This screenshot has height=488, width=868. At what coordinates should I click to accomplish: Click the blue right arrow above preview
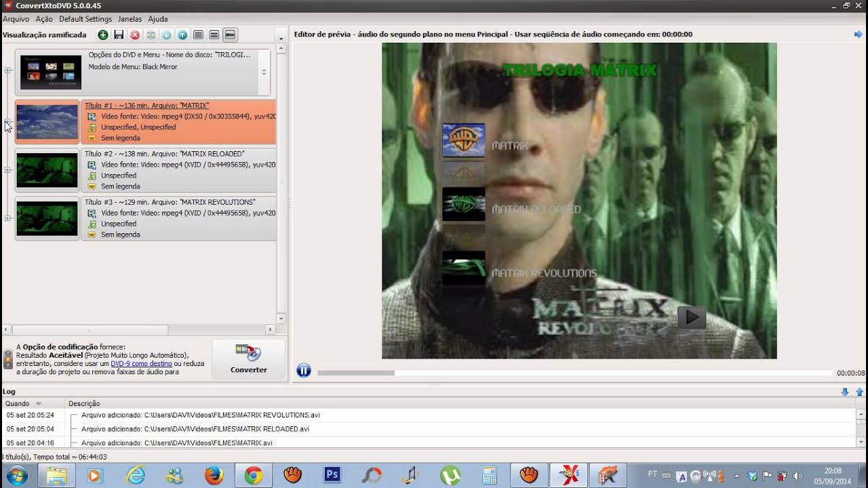tap(859, 35)
